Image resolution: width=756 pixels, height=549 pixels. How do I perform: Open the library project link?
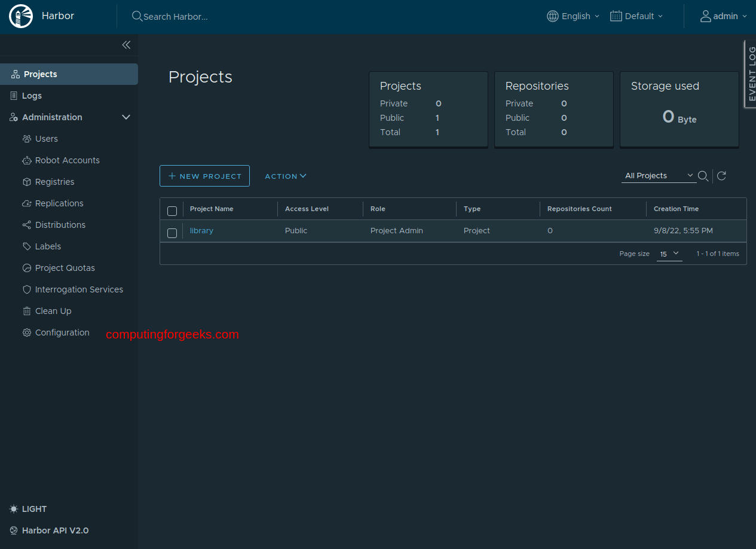point(201,230)
